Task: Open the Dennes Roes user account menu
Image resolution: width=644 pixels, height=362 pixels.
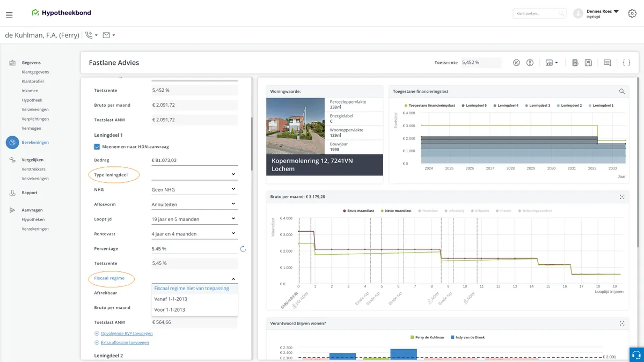Action: tap(596, 13)
